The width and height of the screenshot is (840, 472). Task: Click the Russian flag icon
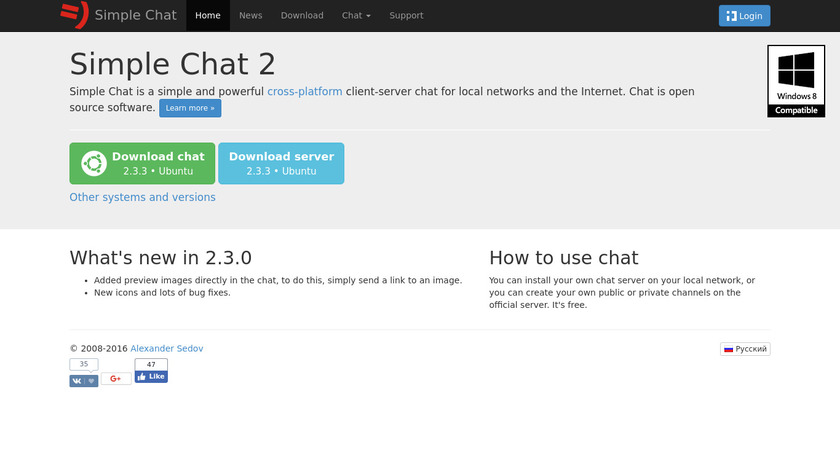pos(729,349)
